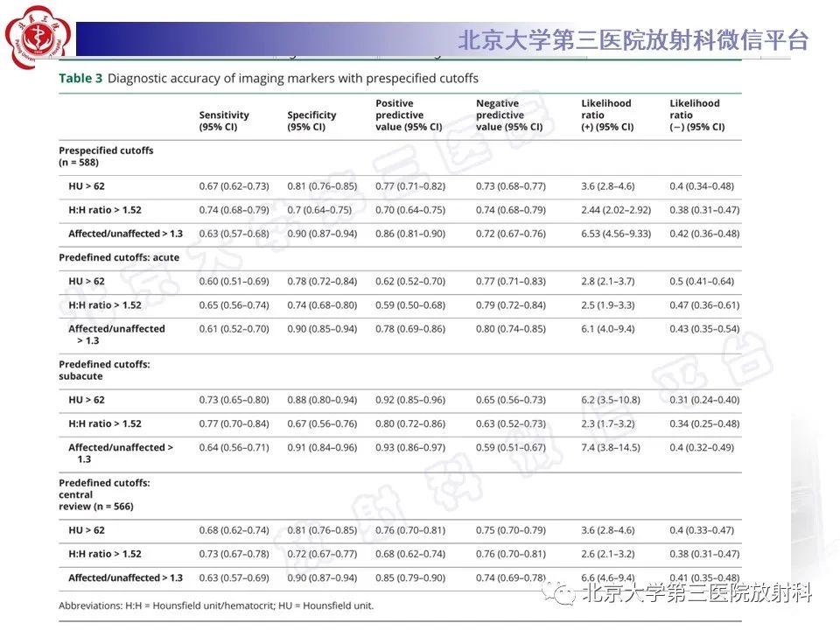Click the subacute specificity '0.88 (0.80–0.94)'

point(322,400)
